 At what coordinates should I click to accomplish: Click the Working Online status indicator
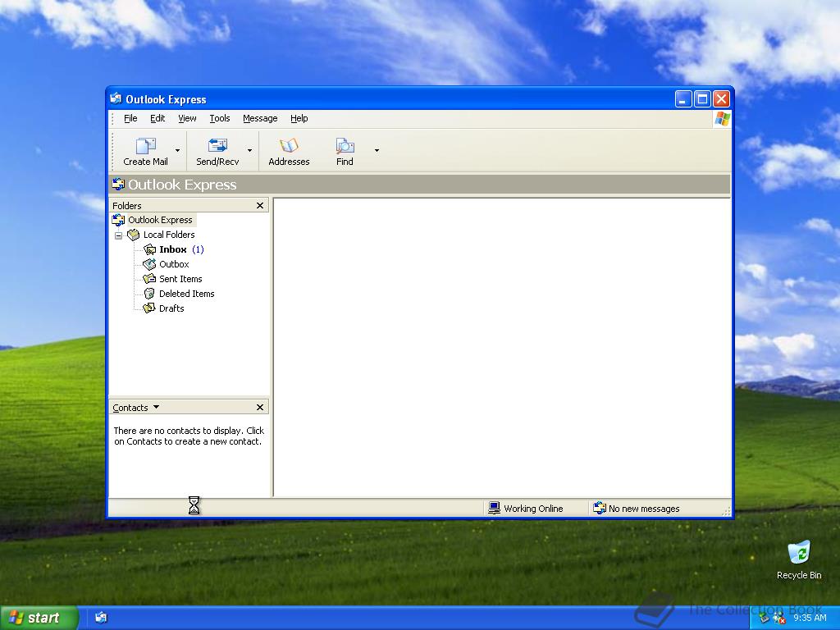526,509
